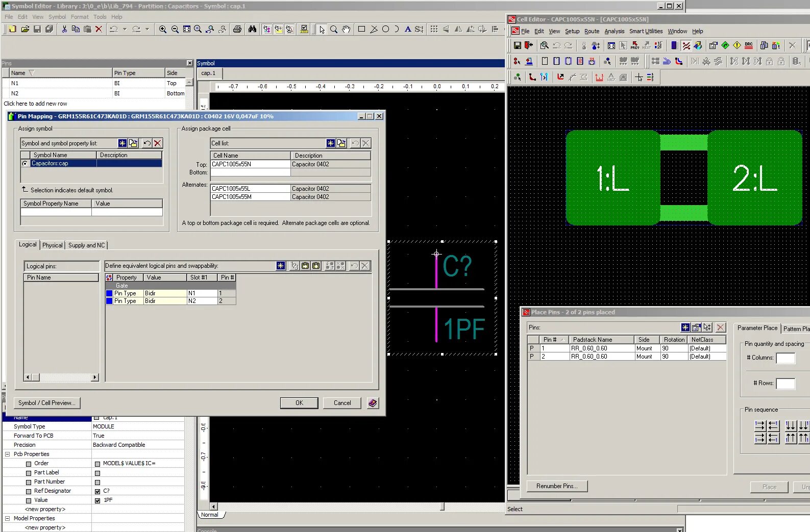Toggle Value property name checkbox
This screenshot has height=532, width=810.
coord(29,500)
